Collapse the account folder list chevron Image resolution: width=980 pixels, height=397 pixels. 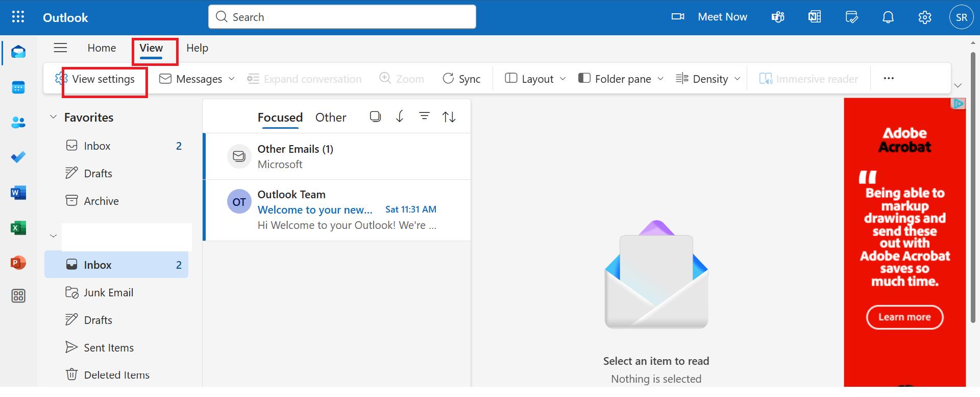(53, 236)
